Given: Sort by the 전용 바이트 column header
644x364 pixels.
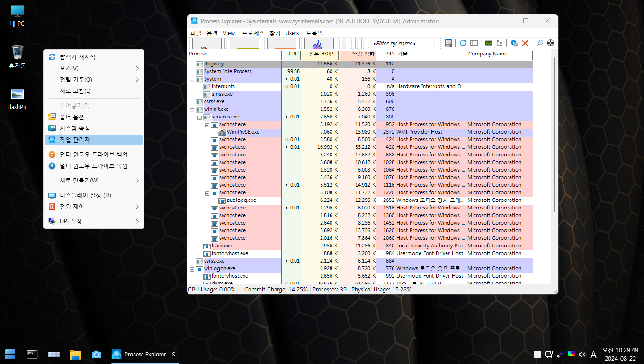Looking at the screenshot, I should click(320, 54).
